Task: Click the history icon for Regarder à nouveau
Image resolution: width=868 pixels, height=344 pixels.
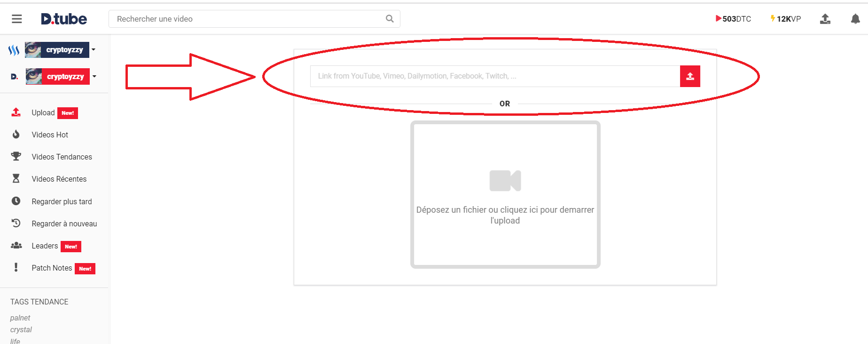Action: tap(16, 223)
